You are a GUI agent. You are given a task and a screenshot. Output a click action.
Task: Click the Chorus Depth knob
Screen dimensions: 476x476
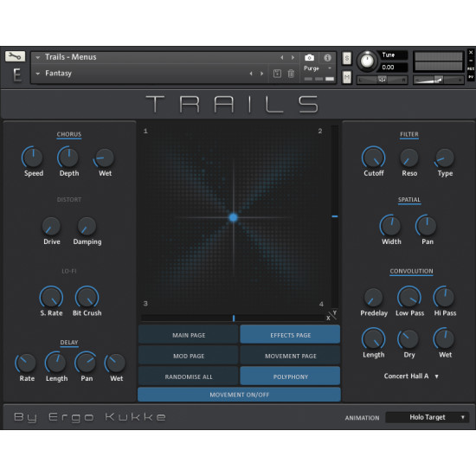click(x=68, y=158)
